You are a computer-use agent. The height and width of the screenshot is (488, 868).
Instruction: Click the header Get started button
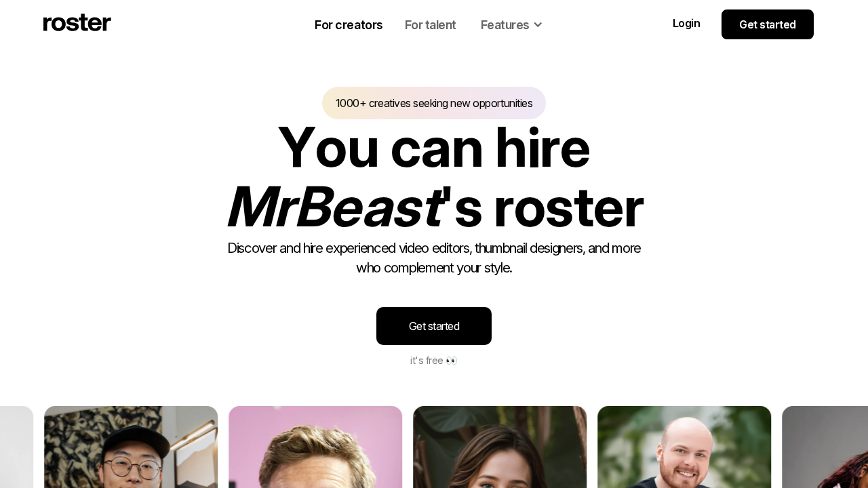tap(768, 24)
